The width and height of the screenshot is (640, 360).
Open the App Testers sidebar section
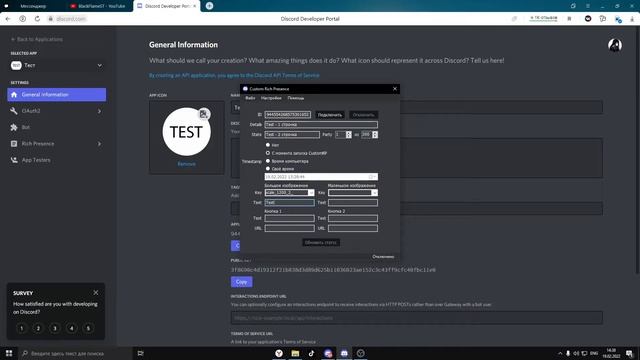point(56,160)
